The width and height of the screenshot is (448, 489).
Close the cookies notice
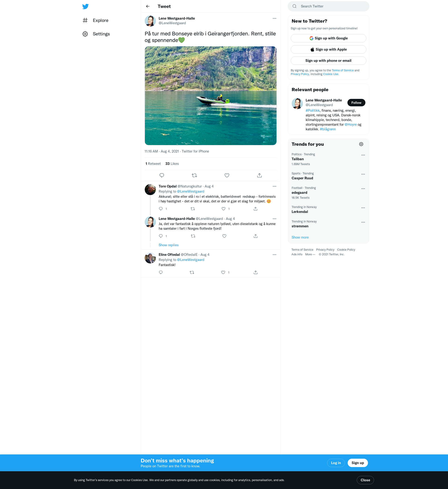click(x=365, y=480)
